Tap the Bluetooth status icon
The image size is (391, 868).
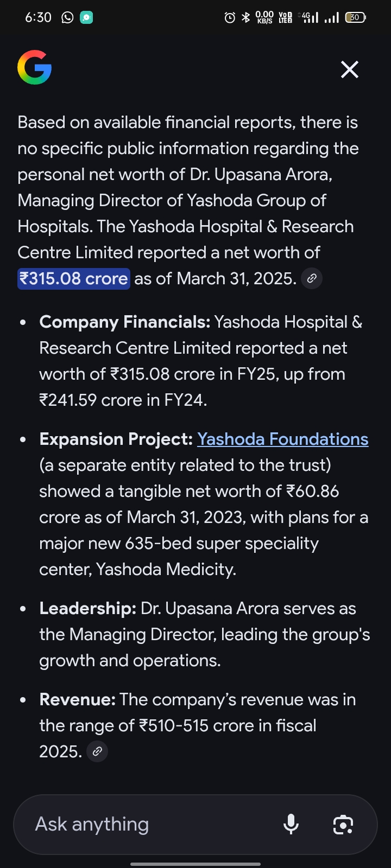point(245,18)
